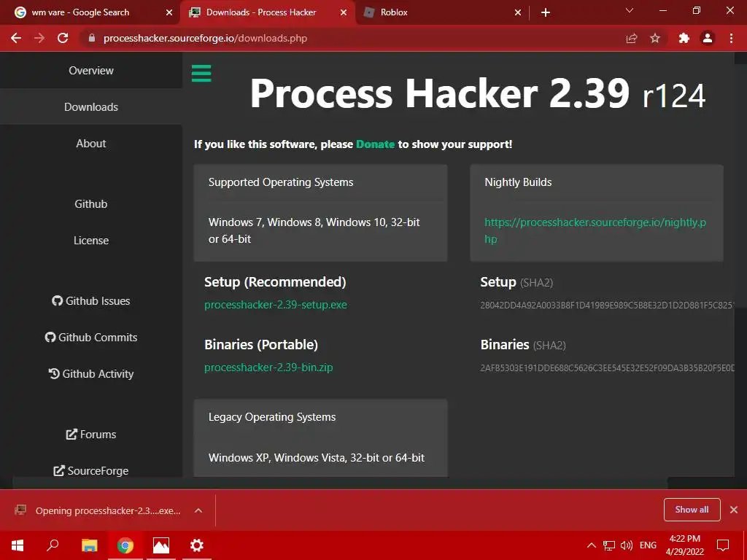Close the wm vare Google Search tab
This screenshot has height=560, width=747.
tap(169, 12)
